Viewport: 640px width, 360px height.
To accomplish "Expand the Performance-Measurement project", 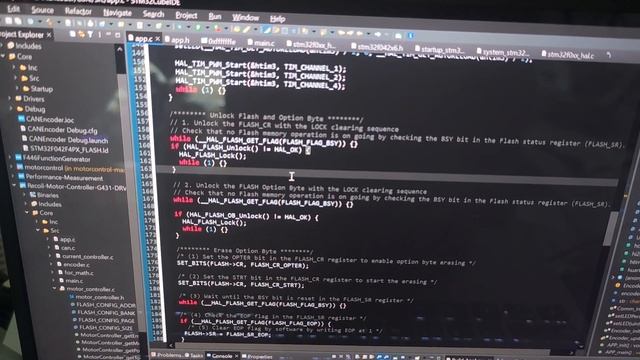I will point(13,176).
